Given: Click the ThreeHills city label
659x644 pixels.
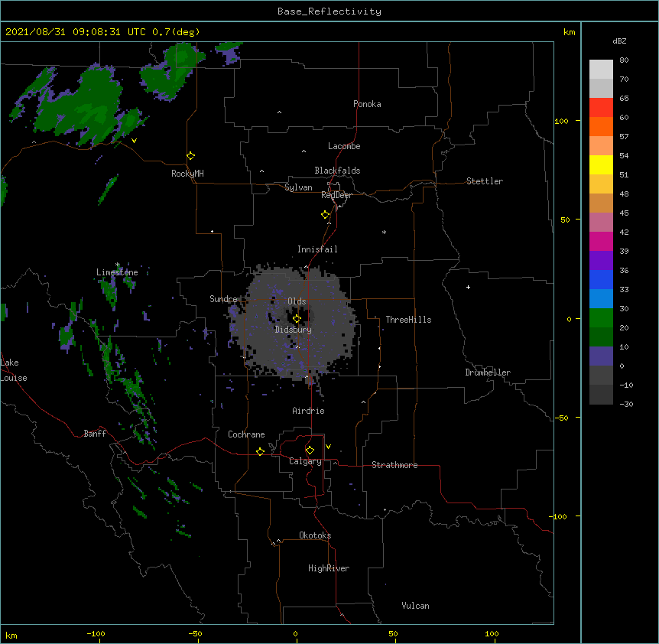Looking at the screenshot, I should (408, 320).
